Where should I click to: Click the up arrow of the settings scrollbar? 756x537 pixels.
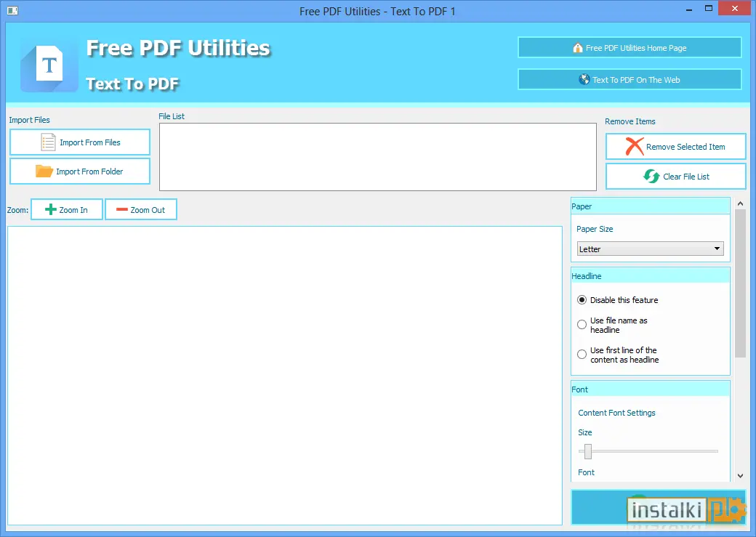(x=740, y=204)
